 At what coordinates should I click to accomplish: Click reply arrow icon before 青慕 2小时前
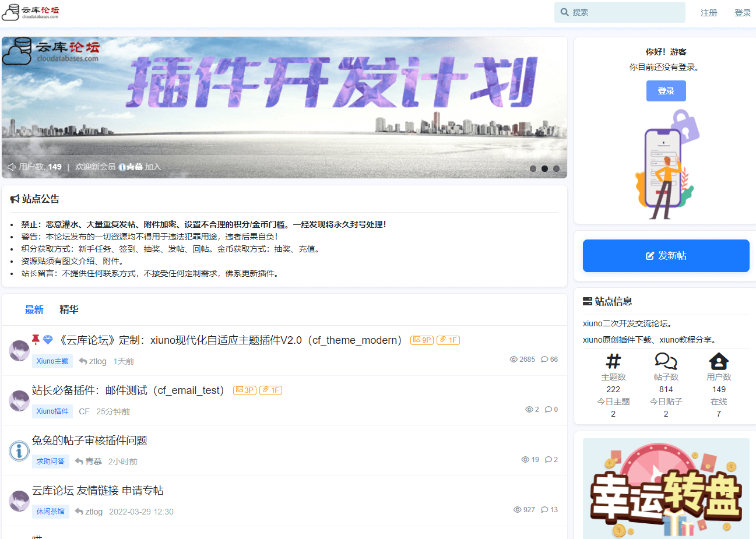click(x=79, y=462)
